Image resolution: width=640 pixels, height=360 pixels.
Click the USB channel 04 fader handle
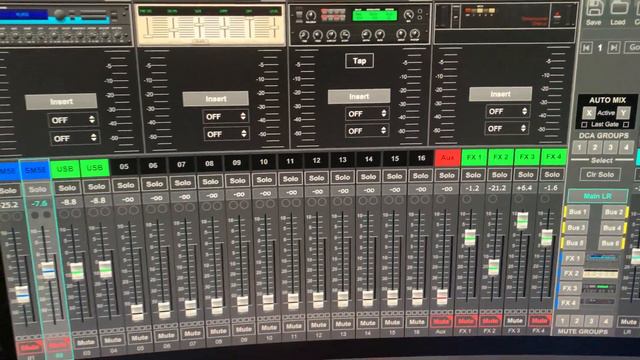[x=105, y=269]
